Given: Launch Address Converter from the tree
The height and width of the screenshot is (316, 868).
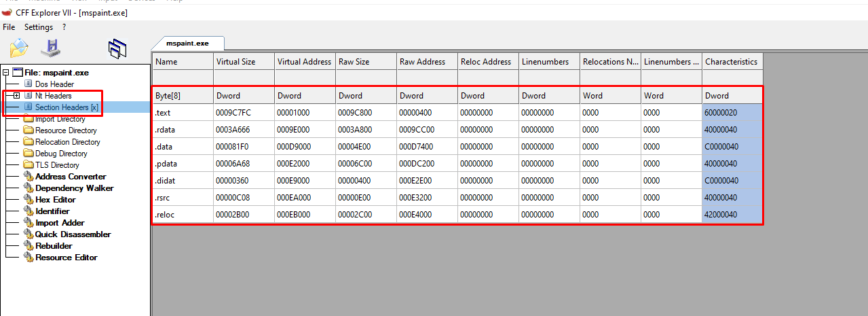Looking at the screenshot, I should pos(71,176).
